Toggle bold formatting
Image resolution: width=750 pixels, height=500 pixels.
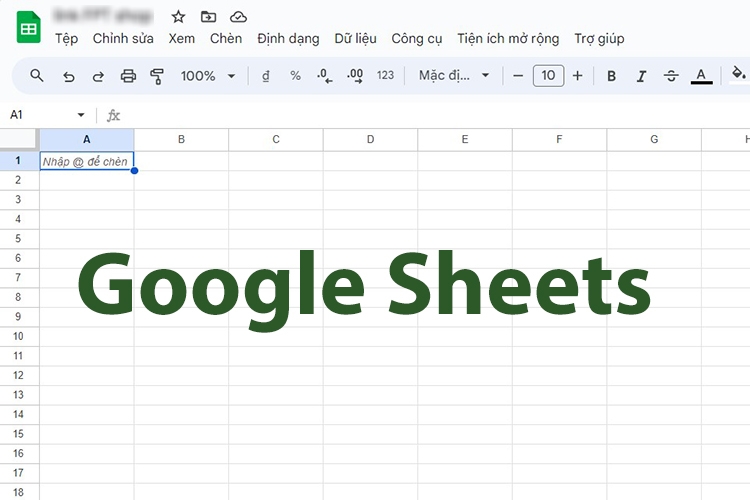pos(611,76)
